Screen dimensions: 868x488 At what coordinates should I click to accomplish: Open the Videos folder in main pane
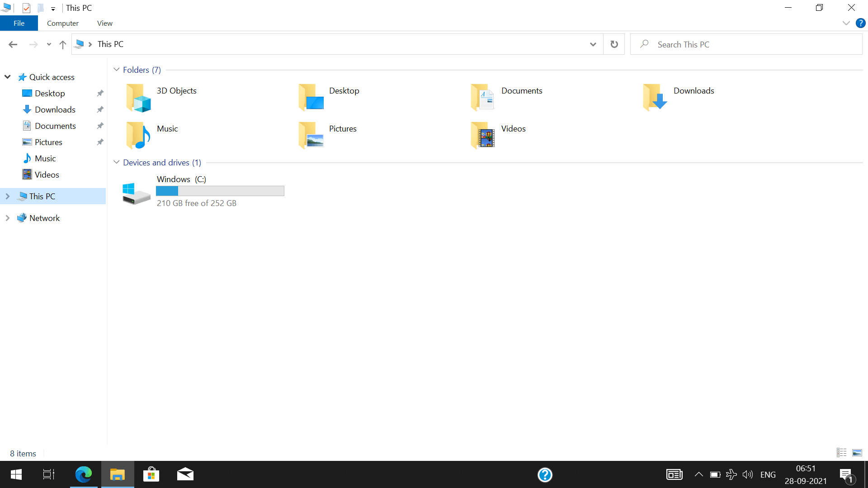pos(482,135)
